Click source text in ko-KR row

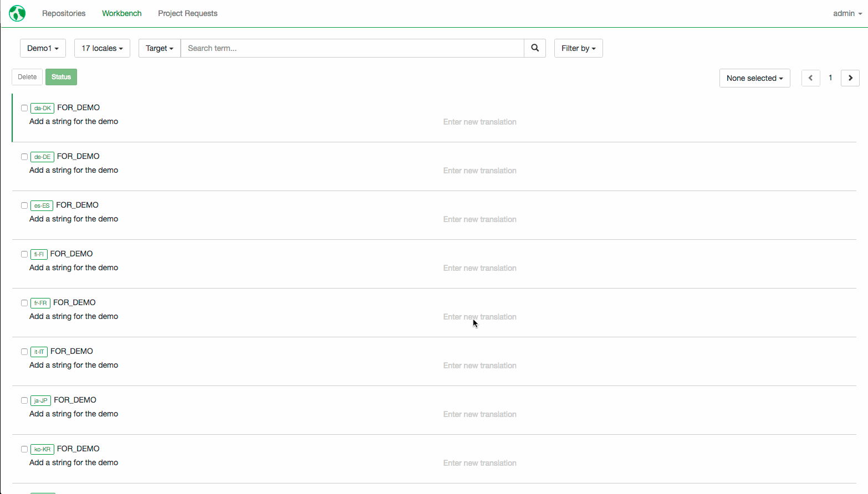74,462
